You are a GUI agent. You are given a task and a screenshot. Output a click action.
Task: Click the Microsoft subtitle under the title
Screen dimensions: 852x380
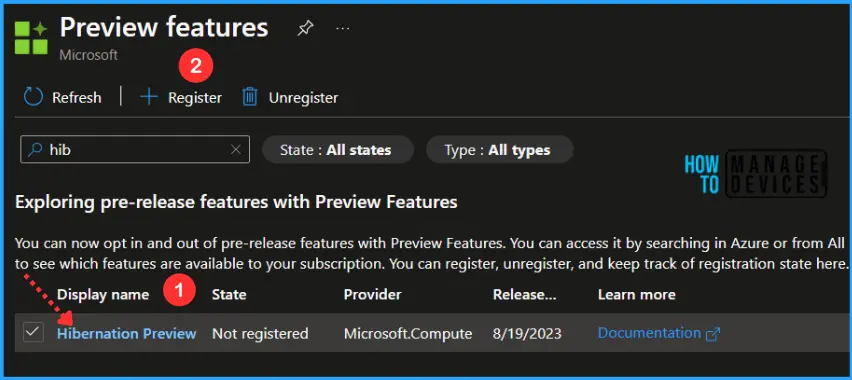pyautogui.click(x=88, y=55)
